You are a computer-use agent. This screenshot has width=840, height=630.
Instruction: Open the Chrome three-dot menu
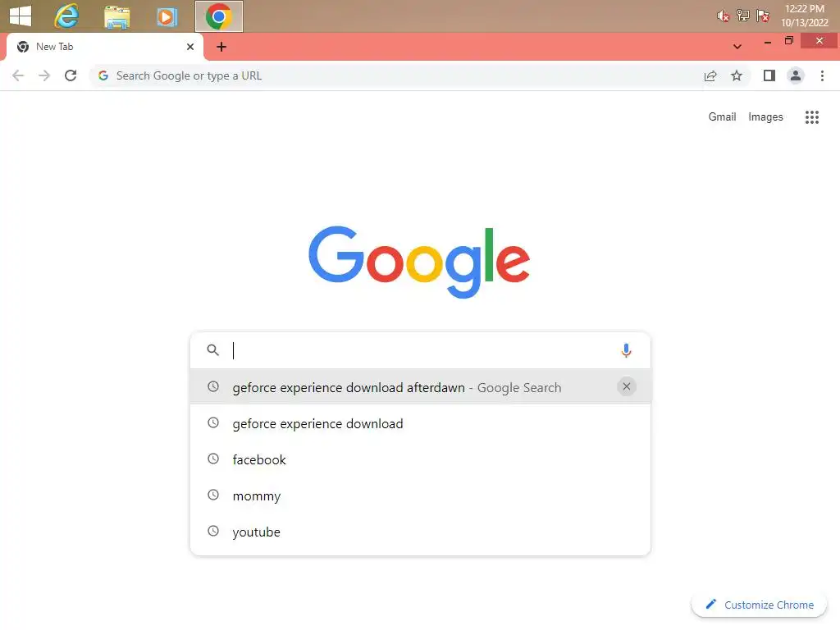pyautogui.click(x=822, y=75)
